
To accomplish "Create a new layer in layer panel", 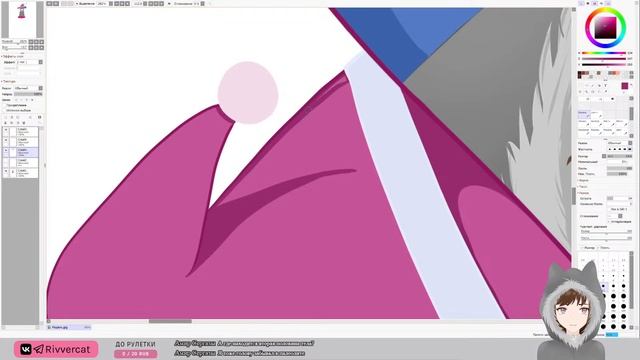I will click(x=6, y=117).
